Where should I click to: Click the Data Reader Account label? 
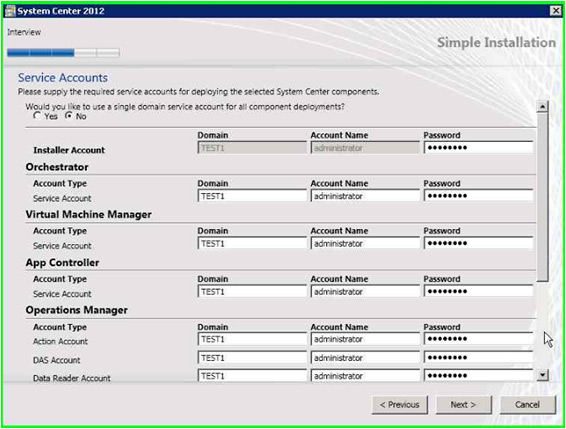(71, 378)
